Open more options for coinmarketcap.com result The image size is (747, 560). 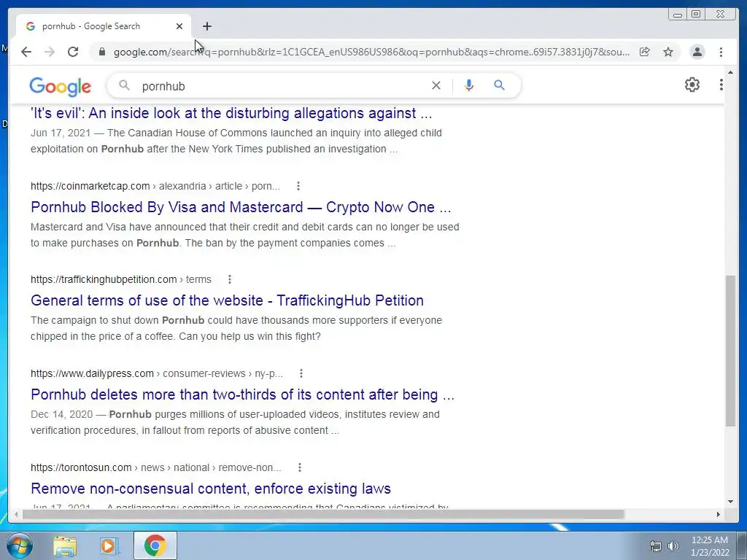(x=298, y=186)
